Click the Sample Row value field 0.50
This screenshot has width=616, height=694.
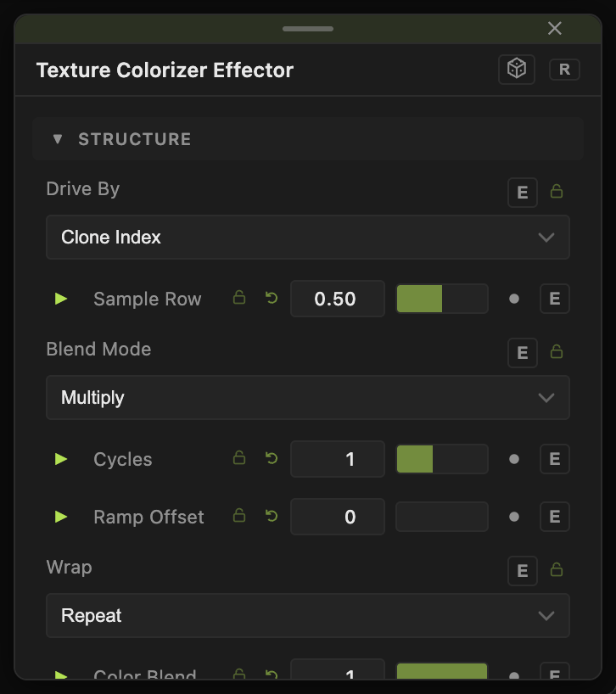[337, 299]
